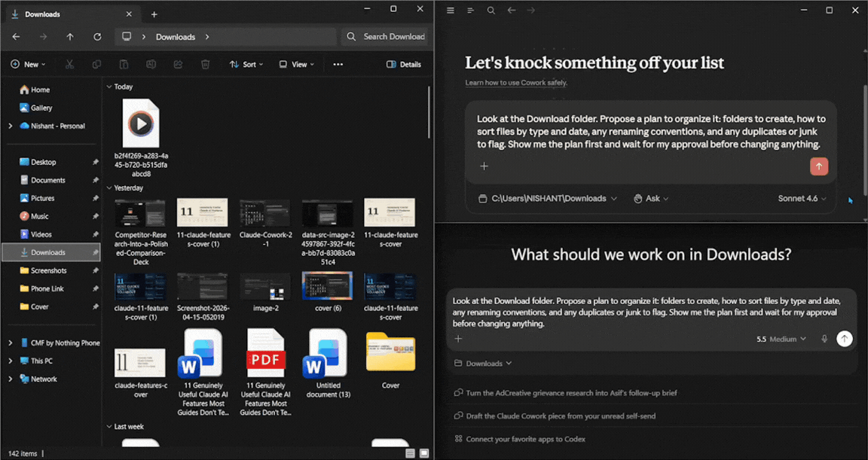Expand Nishant - Personal in sidebar

pyautogui.click(x=10, y=126)
